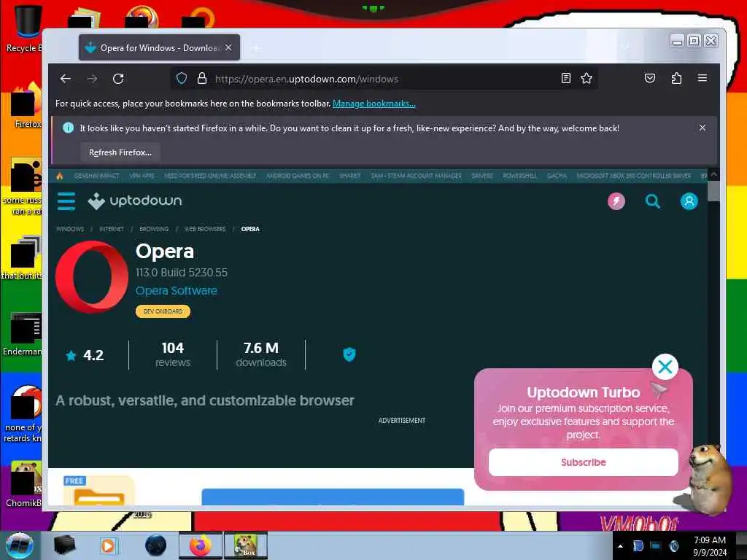View site security via the padlock icon
The width and height of the screenshot is (747, 560).
pyautogui.click(x=202, y=78)
